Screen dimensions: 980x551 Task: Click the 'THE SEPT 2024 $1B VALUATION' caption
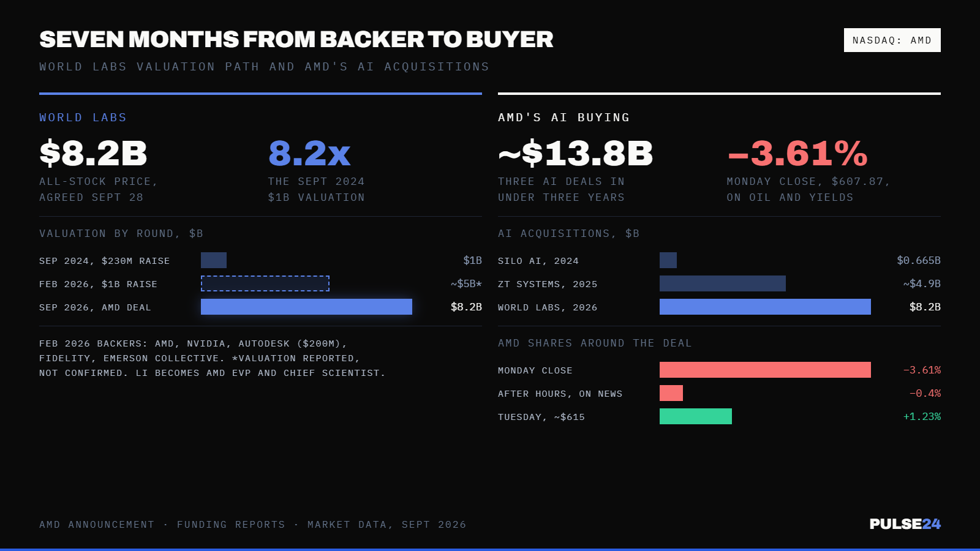pos(316,190)
